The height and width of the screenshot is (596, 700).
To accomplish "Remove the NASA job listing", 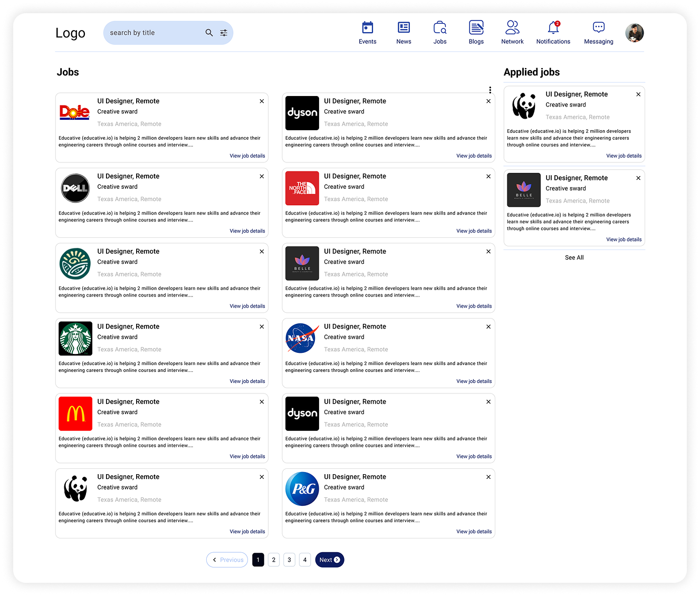I will (488, 326).
